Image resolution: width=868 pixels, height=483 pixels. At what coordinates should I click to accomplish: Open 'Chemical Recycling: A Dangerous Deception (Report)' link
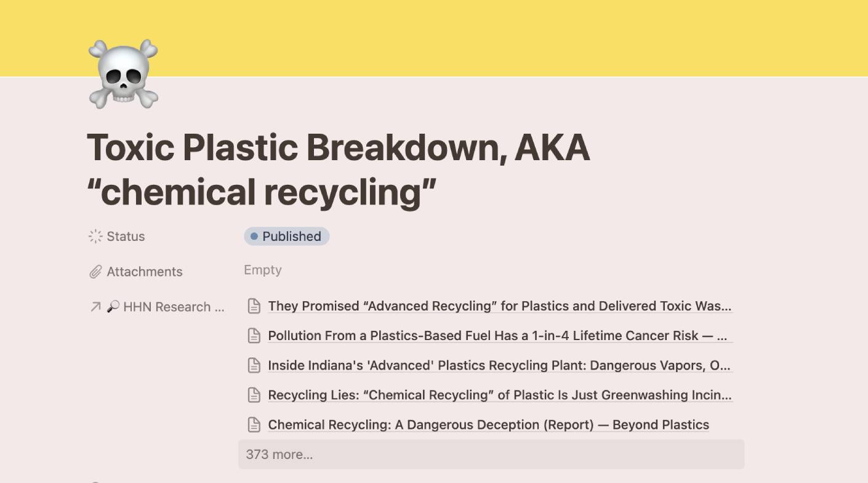(x=488, y=424)
